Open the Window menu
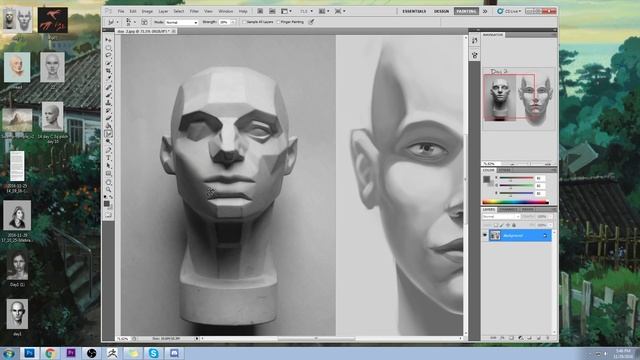640x360 pixels. coord(225,11)
